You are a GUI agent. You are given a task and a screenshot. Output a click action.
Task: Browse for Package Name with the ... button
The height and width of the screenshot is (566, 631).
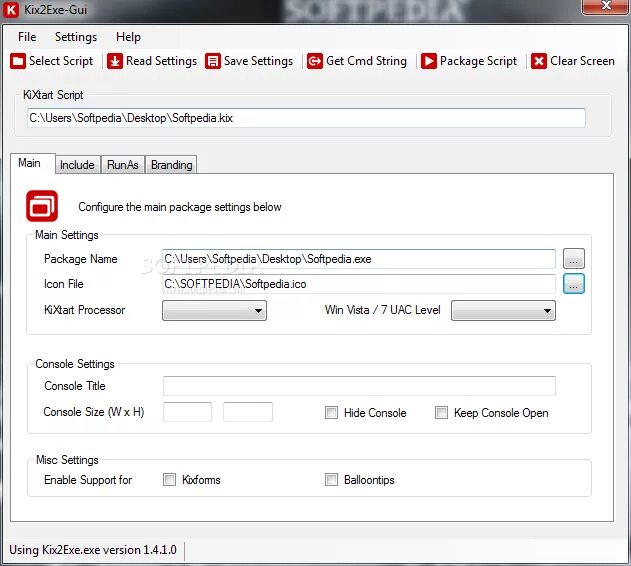tap(573, 258)
